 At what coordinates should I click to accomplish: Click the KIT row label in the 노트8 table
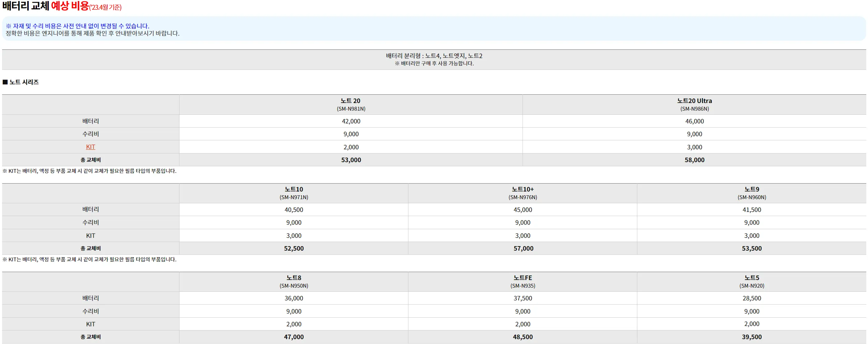[91, 324]
